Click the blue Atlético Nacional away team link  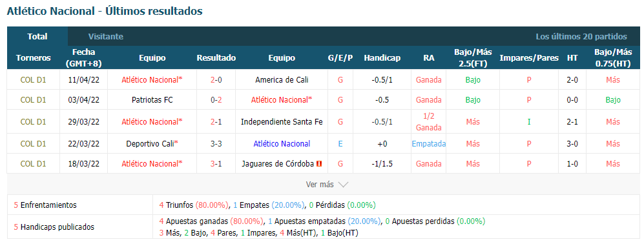[282, 144]
